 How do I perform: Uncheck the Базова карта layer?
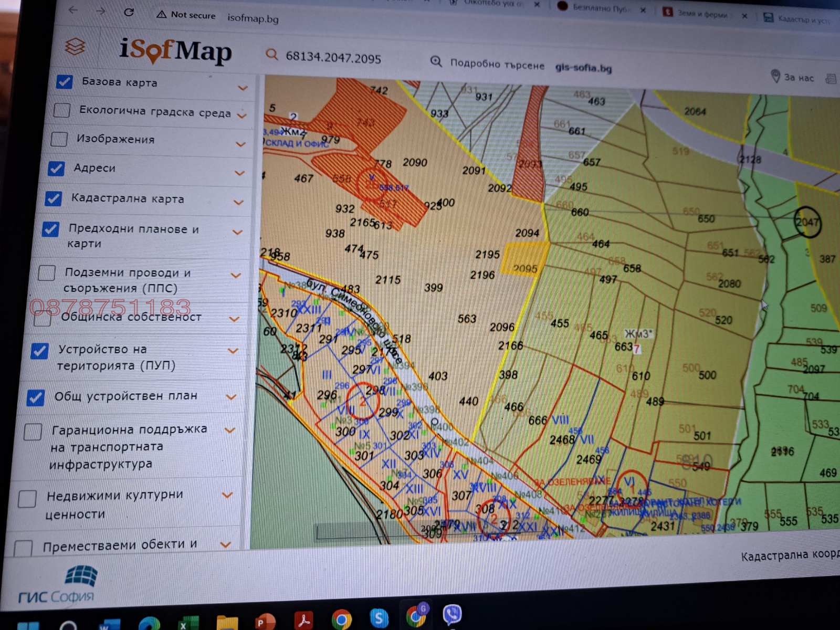tap(64, 82)
